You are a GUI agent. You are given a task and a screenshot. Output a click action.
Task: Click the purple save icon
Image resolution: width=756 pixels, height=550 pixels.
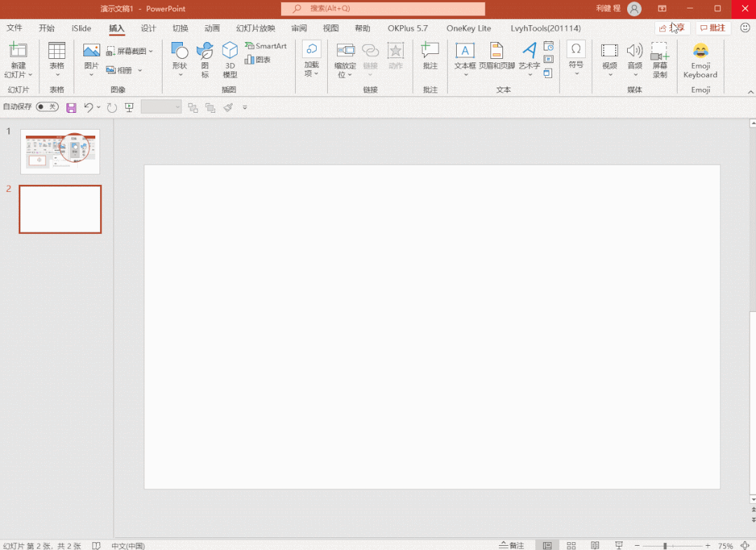point(71,107)
